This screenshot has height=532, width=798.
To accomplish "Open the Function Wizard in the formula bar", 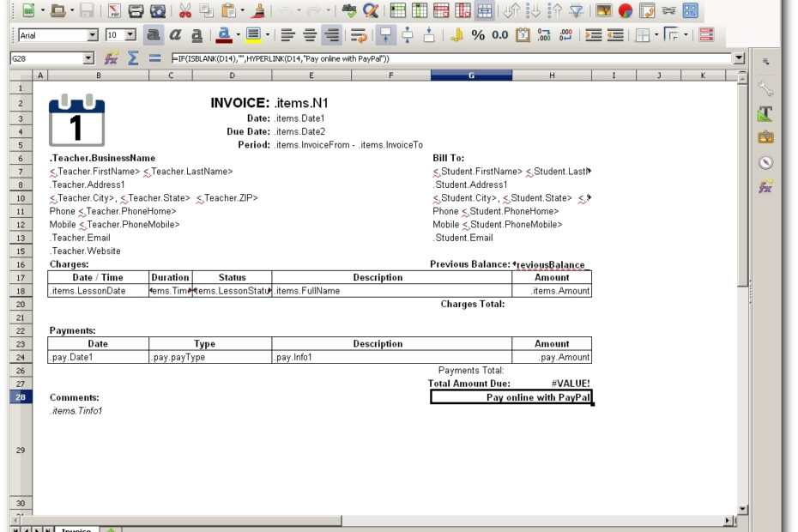I will click(110, 57).
